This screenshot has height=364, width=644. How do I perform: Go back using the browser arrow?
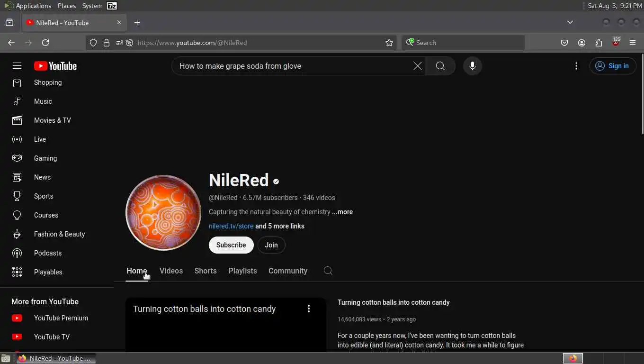pyautogui.click(x=11, y=43)
